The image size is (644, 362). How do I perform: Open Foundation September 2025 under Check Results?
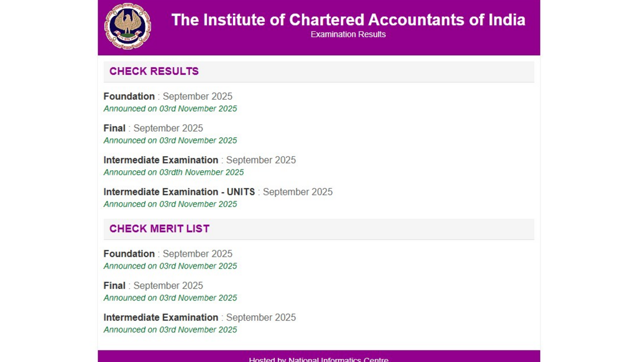click(x=168, y=97)
